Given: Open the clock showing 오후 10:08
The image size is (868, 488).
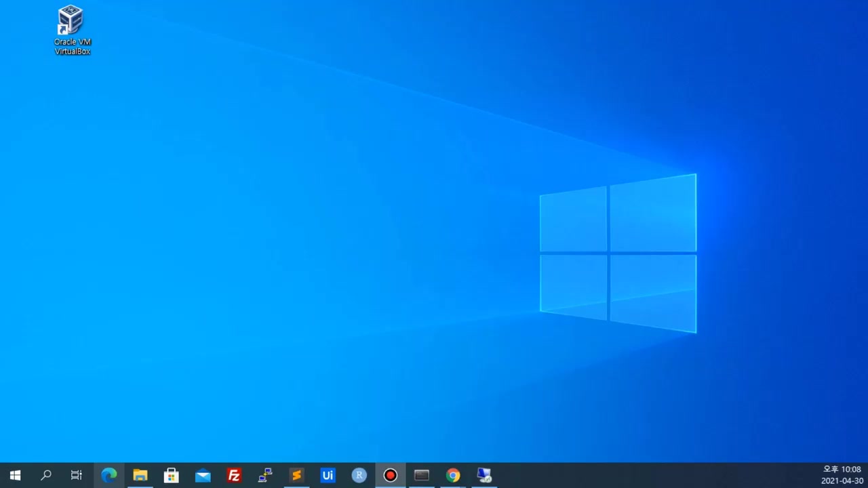Looking at the screenshot, I should coord(842,475).
